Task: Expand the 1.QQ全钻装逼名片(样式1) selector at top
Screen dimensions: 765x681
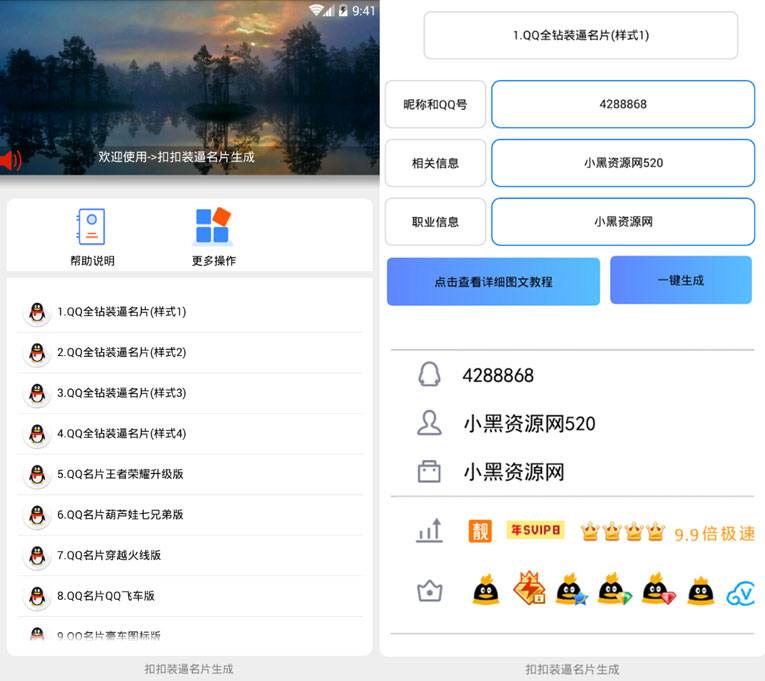Action: (x=580, y=36)
